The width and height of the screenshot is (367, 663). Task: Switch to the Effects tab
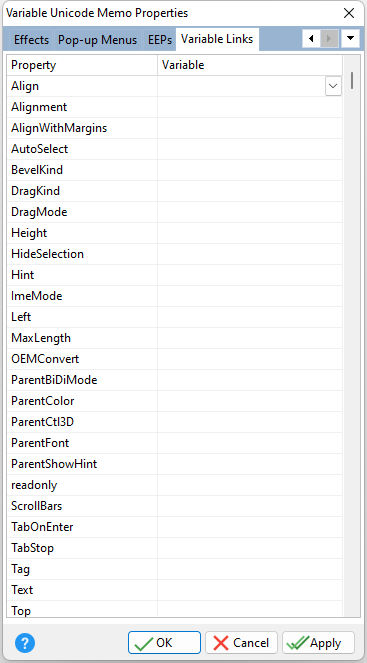(32, 40)
